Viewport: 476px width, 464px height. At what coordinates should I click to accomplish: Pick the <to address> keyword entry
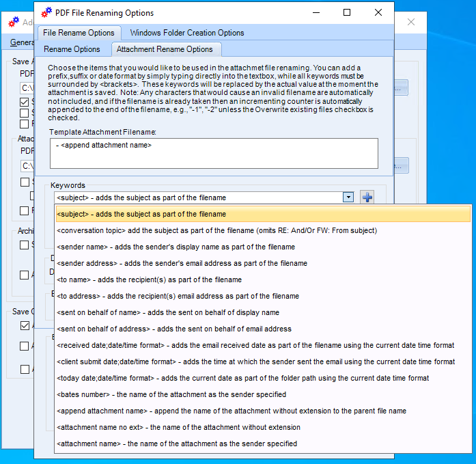(263, 296)
